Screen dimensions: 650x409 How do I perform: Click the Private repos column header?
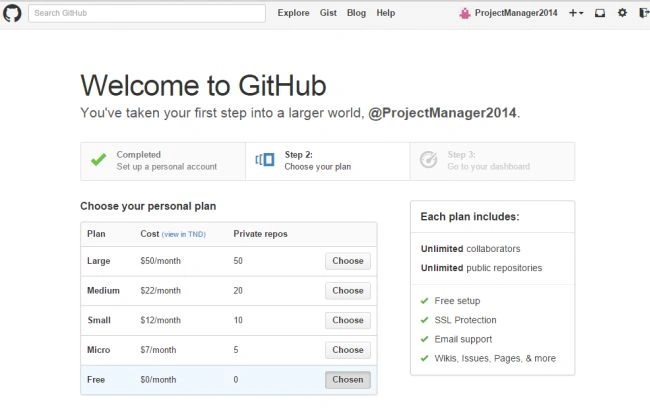point(260,234)
